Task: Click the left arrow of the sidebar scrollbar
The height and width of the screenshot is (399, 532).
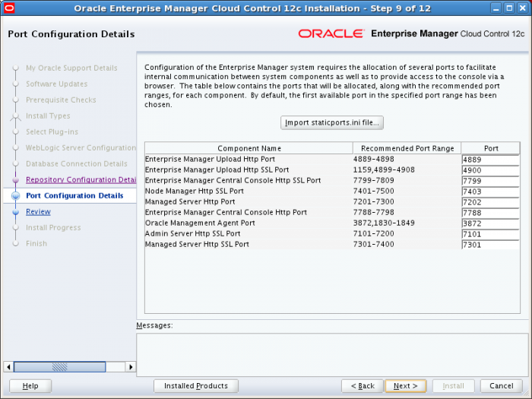Action: [x=8, y=367]
